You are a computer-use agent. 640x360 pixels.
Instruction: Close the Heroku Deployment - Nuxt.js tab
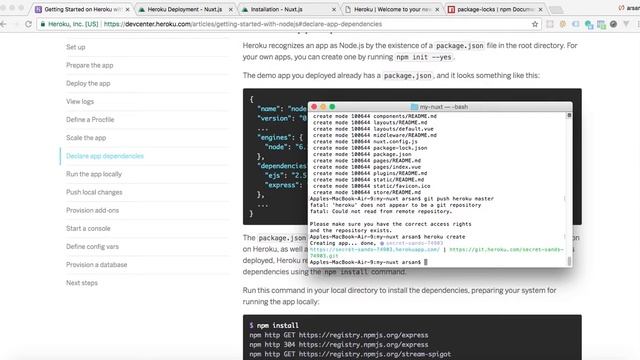231,9
